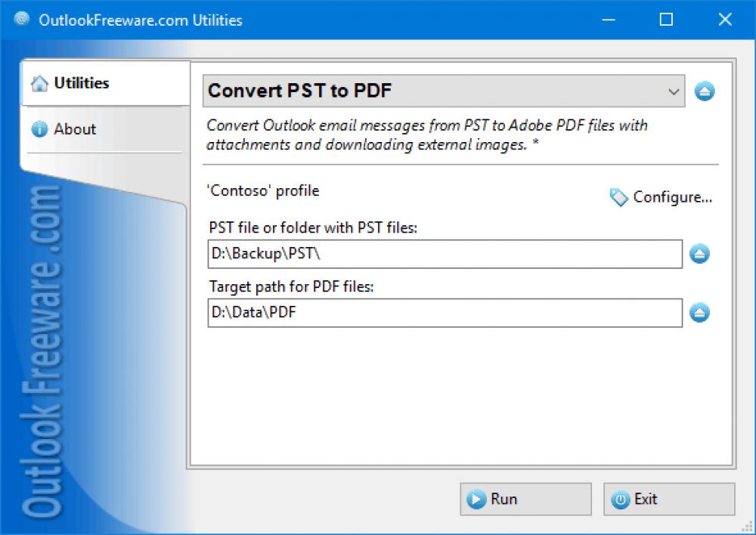Open the Configure... link for the Contoso profile
Image resolution: width=756 pixels, height=535 pixels.
click(671, 197)
